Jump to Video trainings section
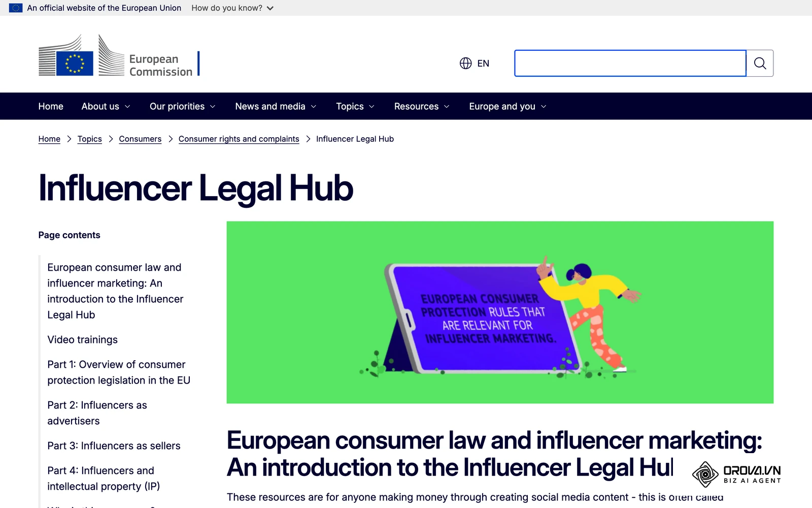 click(82, 339)
